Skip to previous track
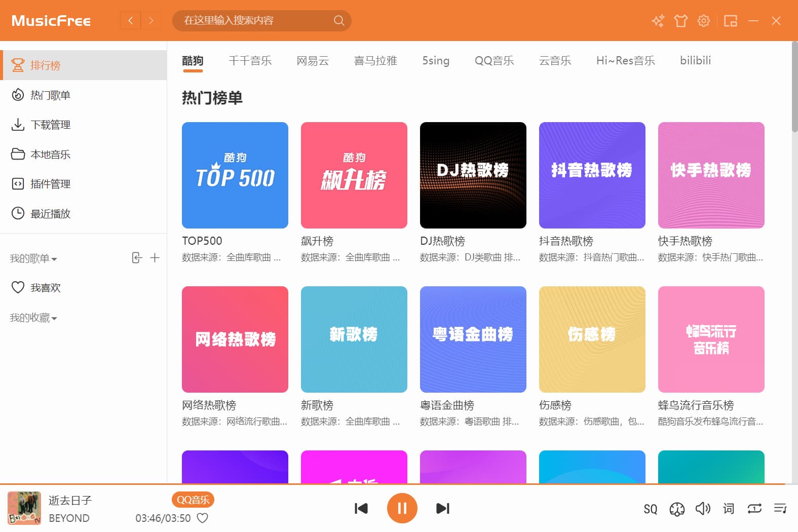 (361, 508)
